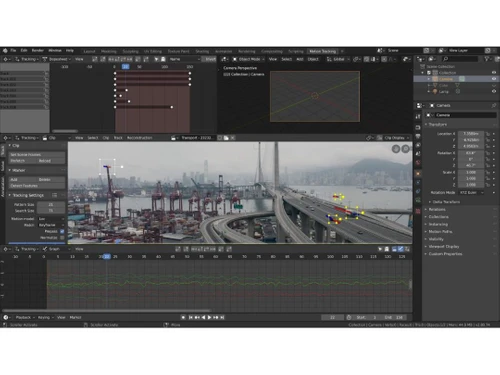Screen dimensions: 500x375
Task: Open the Keying menu in timeline
Action: click(45, 317)
